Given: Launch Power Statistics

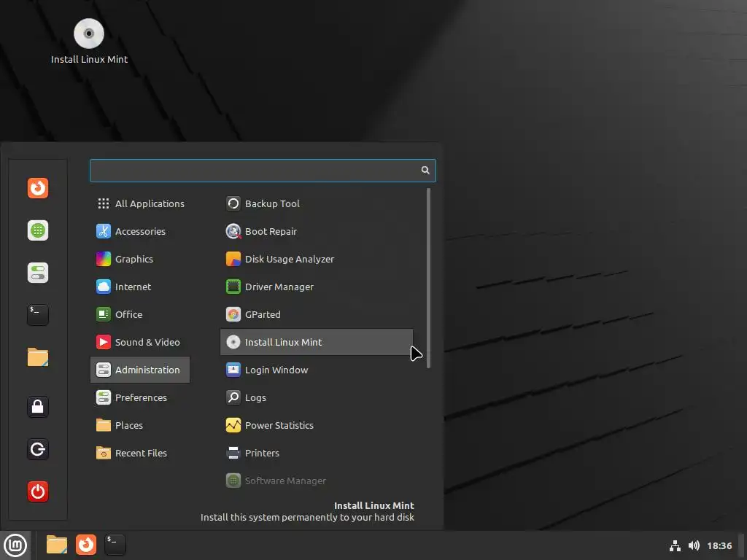Looking at the screenshot, I should [x=317, y=425].
